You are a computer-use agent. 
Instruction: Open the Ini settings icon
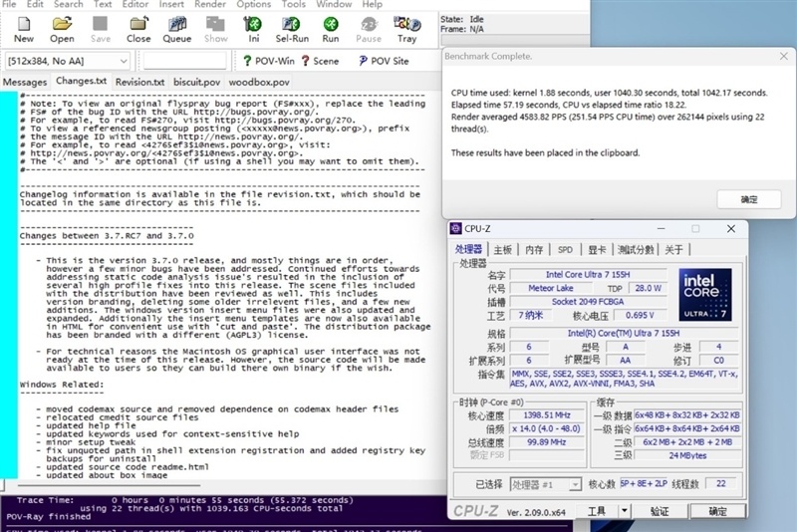pos(254,28)
